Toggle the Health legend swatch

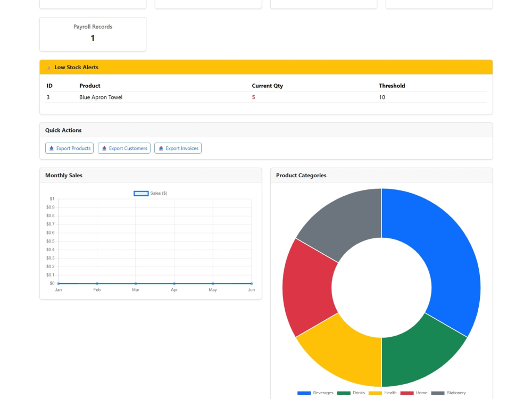[x=375, y=393]
